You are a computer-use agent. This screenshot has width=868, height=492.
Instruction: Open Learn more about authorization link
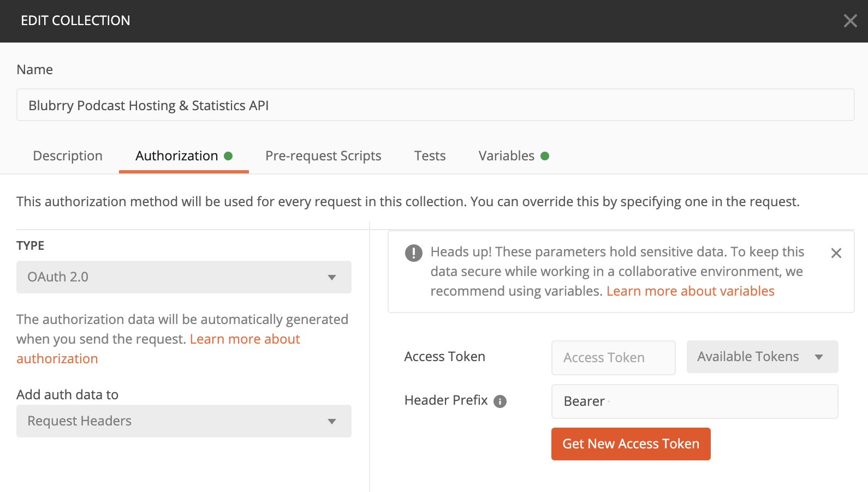(158, 349)
